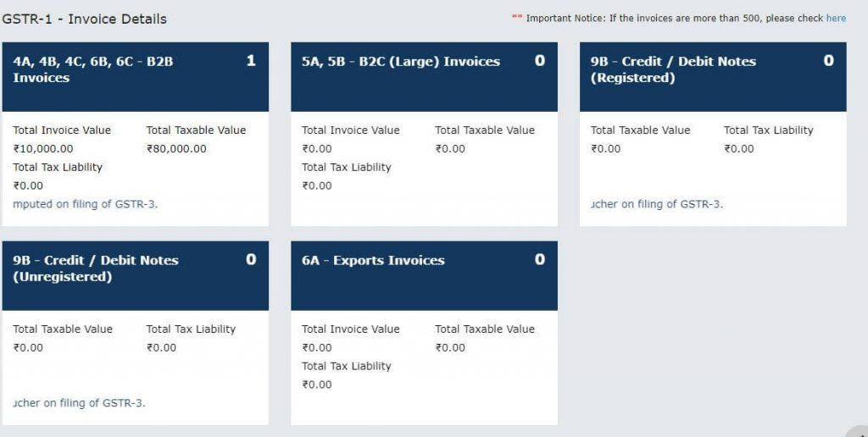The width and height of the screenshot is (868, 437).
Task: Click the Registered Credit/Debit Notes count '0'
Action: pyautogui.click(x=828, y=61)
